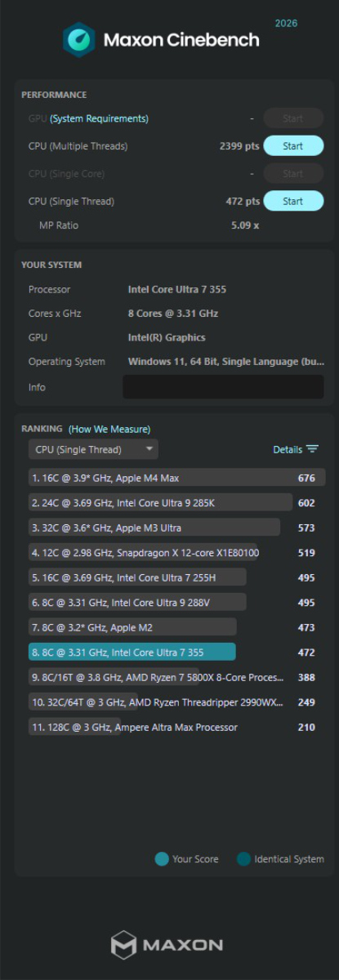Start the CPU (Single Thread) benchmark

click(x=293, y=201)
